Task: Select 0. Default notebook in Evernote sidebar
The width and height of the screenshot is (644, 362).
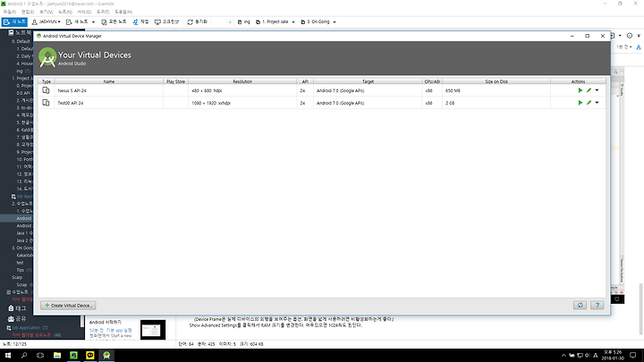Action: pyautogui.click(x=21, y=41)
